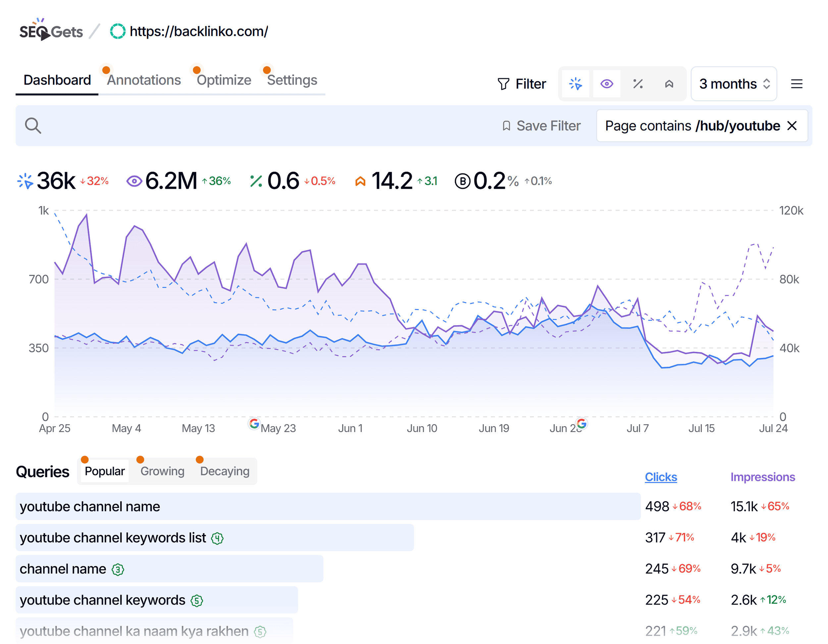
Task: Click the 36k total clicks figure
Action: coord(56,181)
